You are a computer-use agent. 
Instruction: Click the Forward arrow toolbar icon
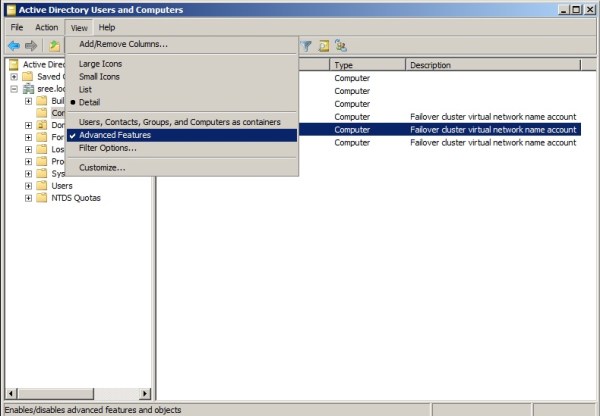pyautogui.click(x=31, y=46)
